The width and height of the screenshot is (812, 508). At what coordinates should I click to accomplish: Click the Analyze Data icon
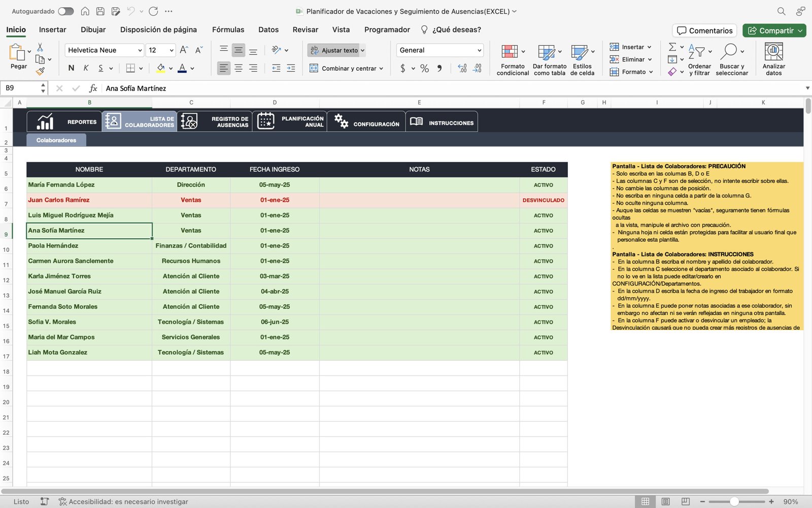coord(773,52)
